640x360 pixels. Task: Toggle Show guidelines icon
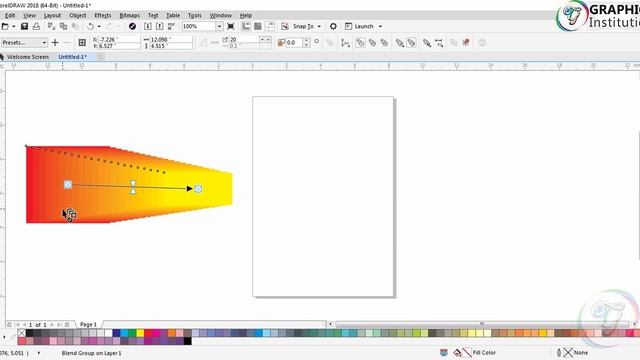pyautogui.click(x=270, y=26)
